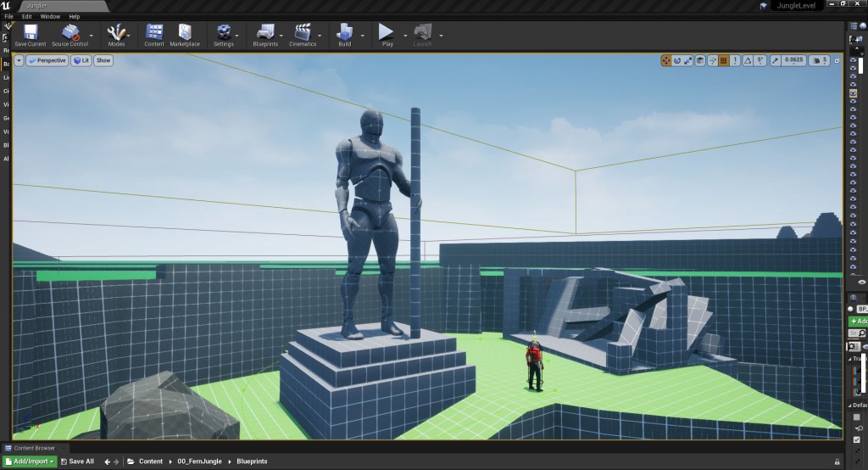Toggle grid snapping in viewport
Viewport: 868px width, 470px height.
point(723,60)
